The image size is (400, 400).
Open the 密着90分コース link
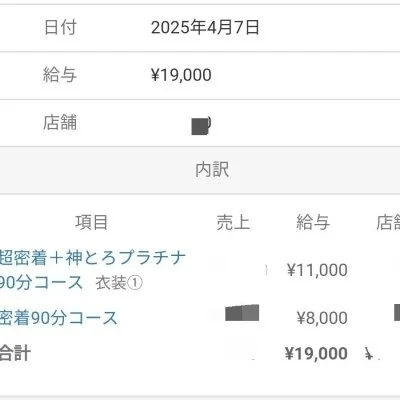point(59,318)
